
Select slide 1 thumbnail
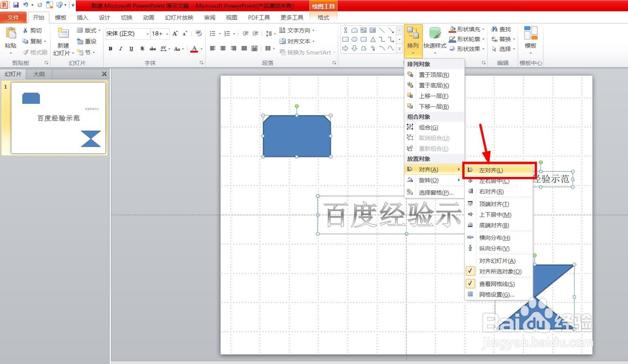pos(58,118)
